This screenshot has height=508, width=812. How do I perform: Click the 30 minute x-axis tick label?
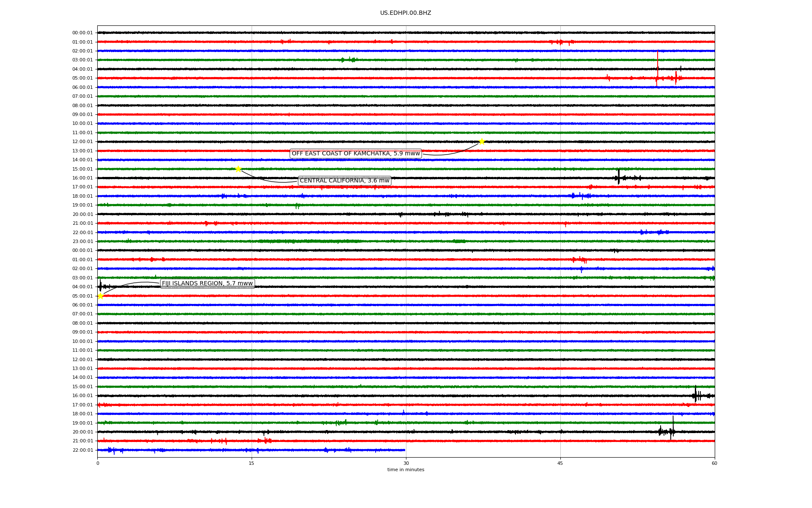pyautogui.click(x=406, y=463)
